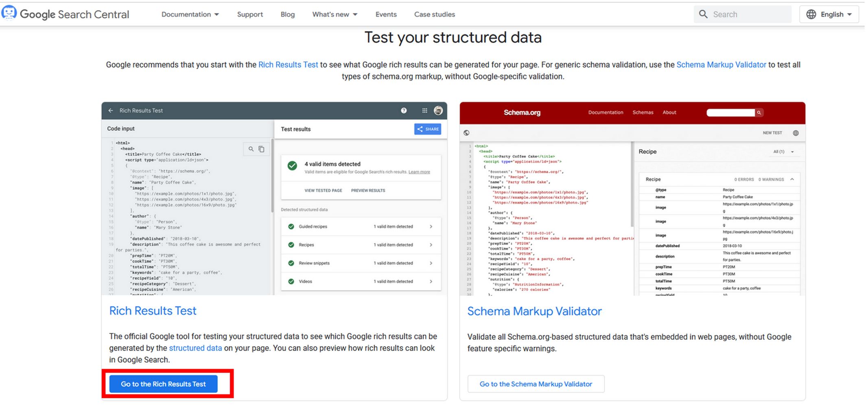Expand the Guided recipes row chevron
Viewport: 868px width, 407px height.
tap(431, 227)
